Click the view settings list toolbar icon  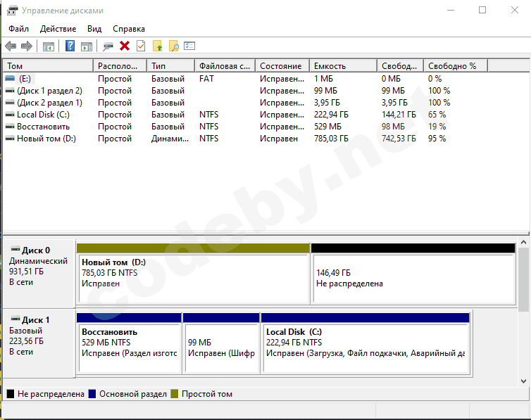189,46
